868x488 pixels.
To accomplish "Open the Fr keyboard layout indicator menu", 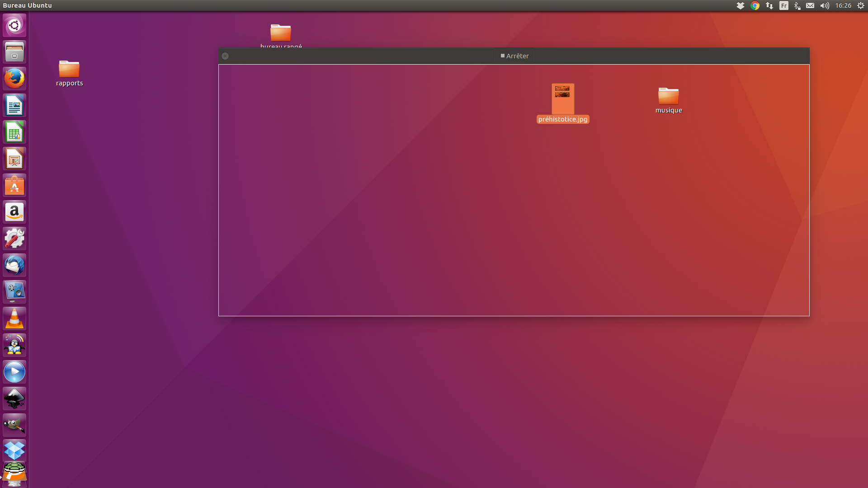I will (784, 5).
